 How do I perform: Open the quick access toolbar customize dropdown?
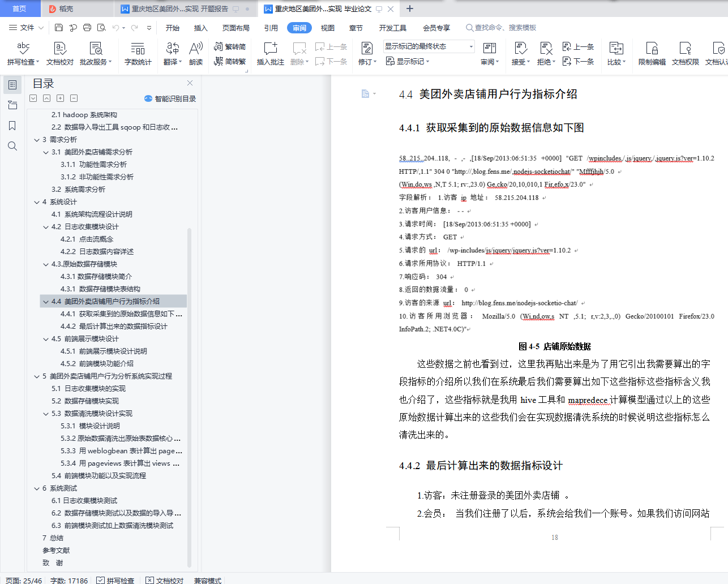pos(149,28)
